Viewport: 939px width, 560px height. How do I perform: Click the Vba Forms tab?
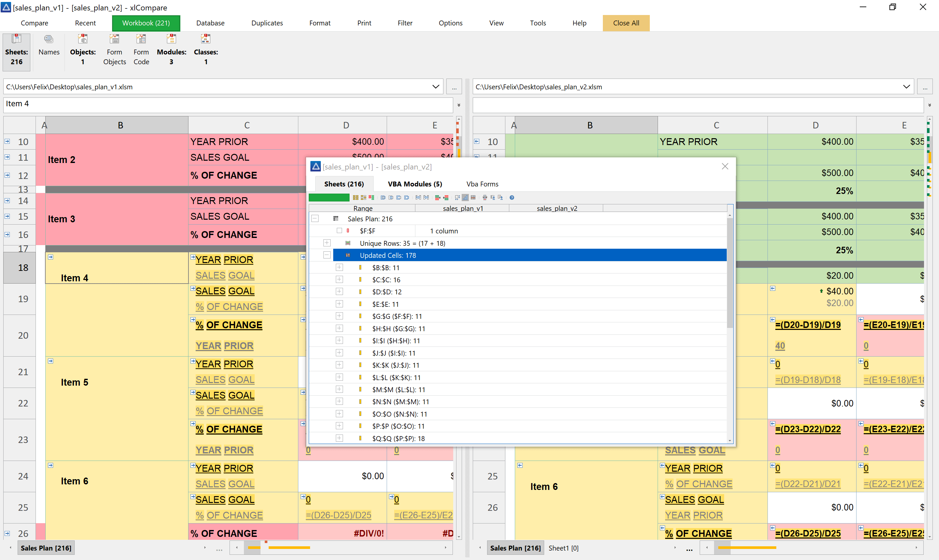481,183
